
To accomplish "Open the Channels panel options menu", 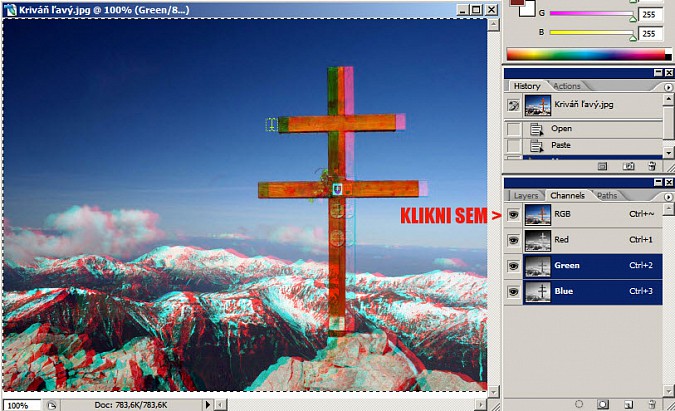I will (668, 196).
